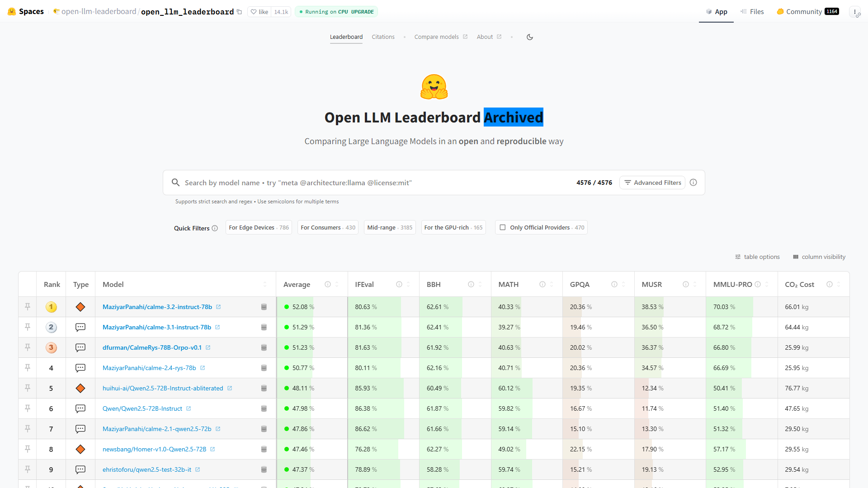Image resolution: width=868 pixels, height=488 pixels.
Task: Toggle dark mode moon icon
Action: tap(530, 37)
